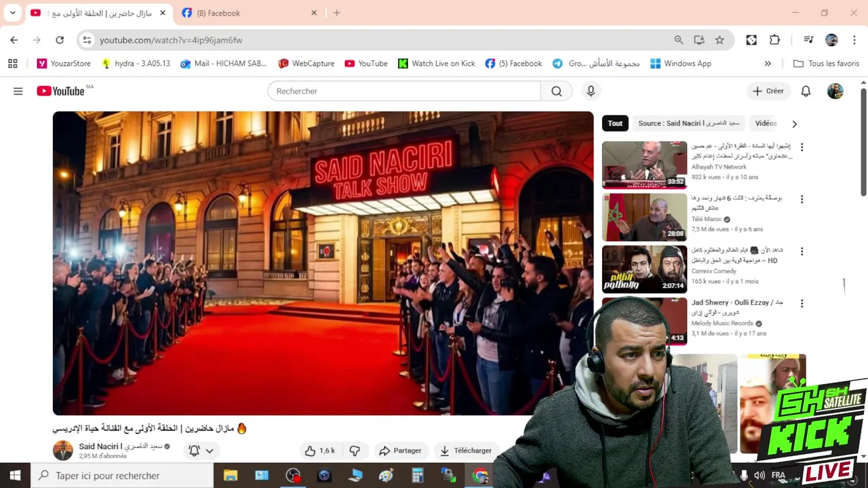Open options for the Alhayah TV video

click(802, 147)
